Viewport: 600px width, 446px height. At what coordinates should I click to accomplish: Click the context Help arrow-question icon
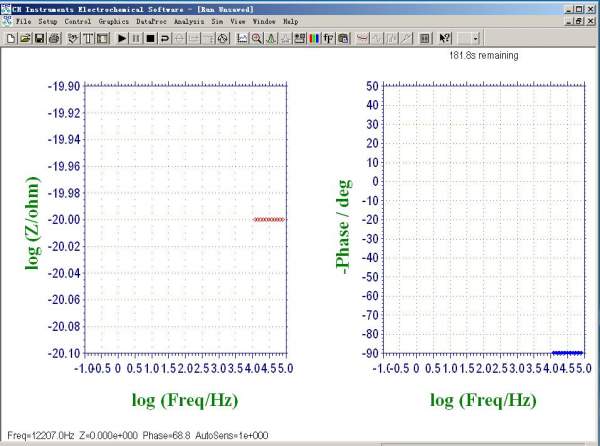click(x=444, y=38)
